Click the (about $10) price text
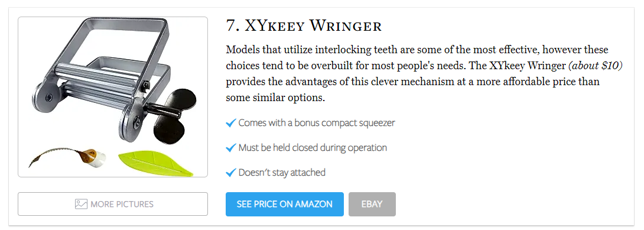Screen dimensions: 644x230 (595, 66)
